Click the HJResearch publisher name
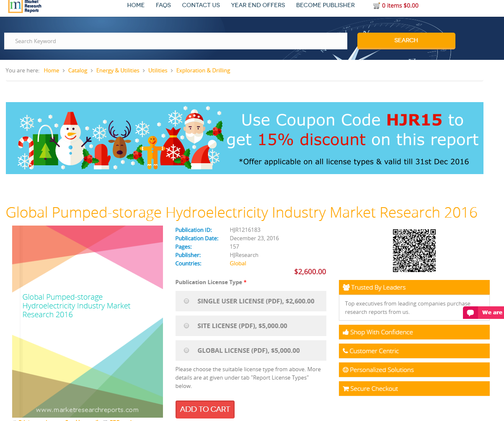The image size is (504, 421). 244,255
